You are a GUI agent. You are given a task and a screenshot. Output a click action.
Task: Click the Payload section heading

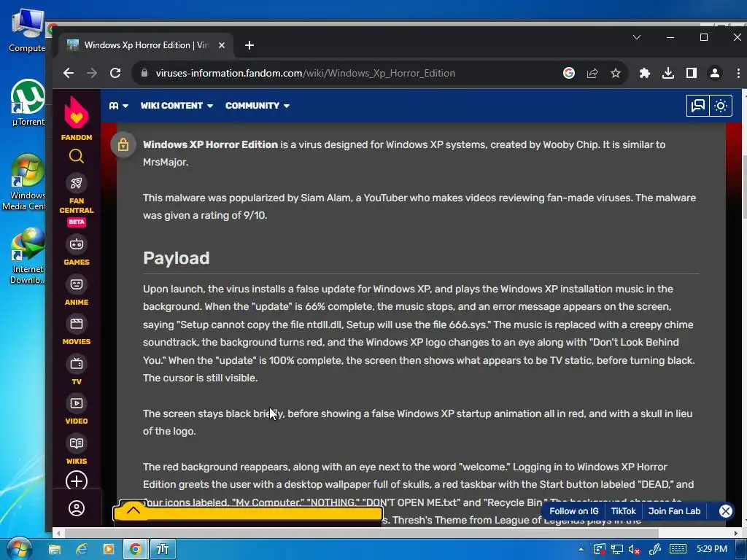177,257
